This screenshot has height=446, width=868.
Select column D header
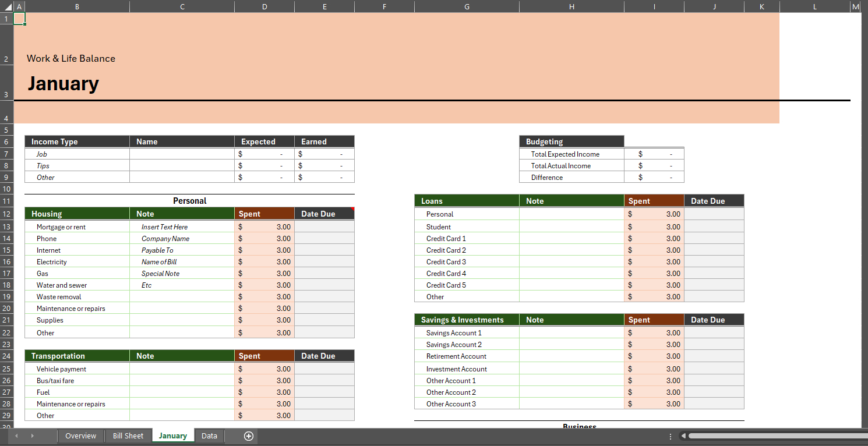tap(264, 6)
